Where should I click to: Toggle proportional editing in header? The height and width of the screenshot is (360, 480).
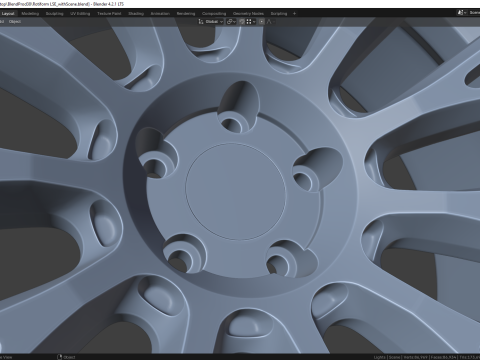[262, 22]
